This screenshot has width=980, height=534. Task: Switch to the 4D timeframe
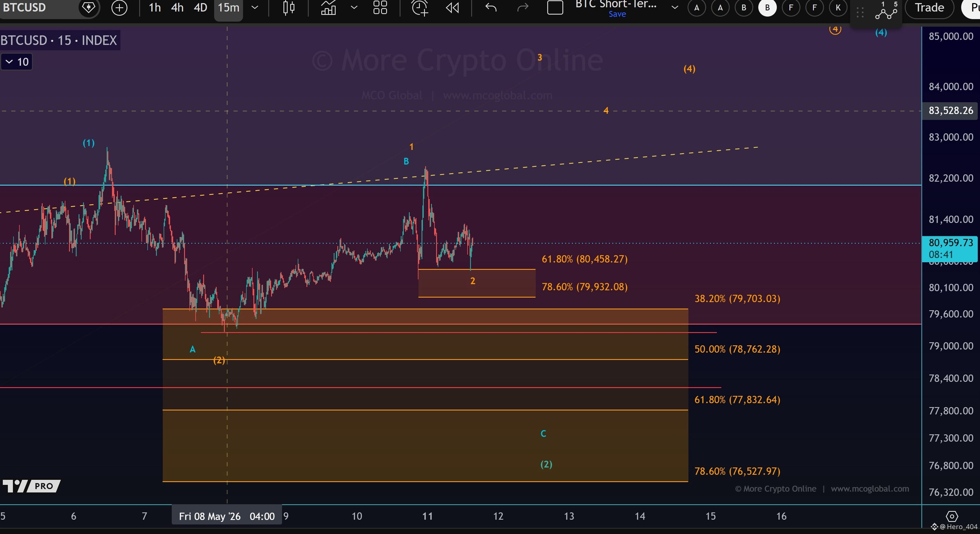pyautogui.click(x=200, y=8)
